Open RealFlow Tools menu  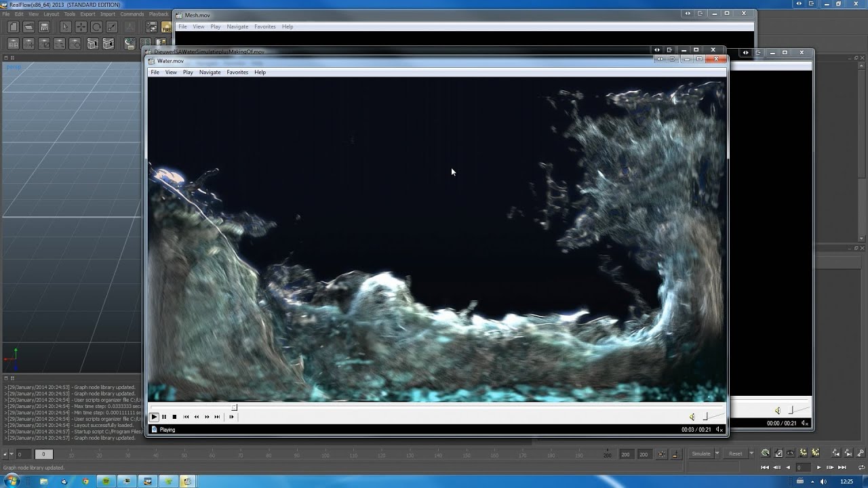click(70, 14)
